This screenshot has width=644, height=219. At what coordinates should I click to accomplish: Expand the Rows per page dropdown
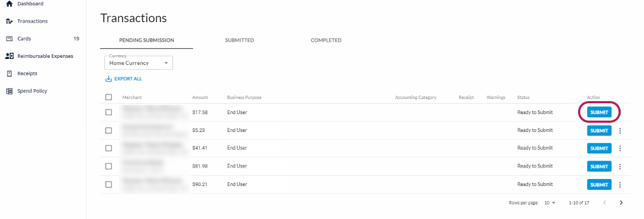tap(550, 203)
